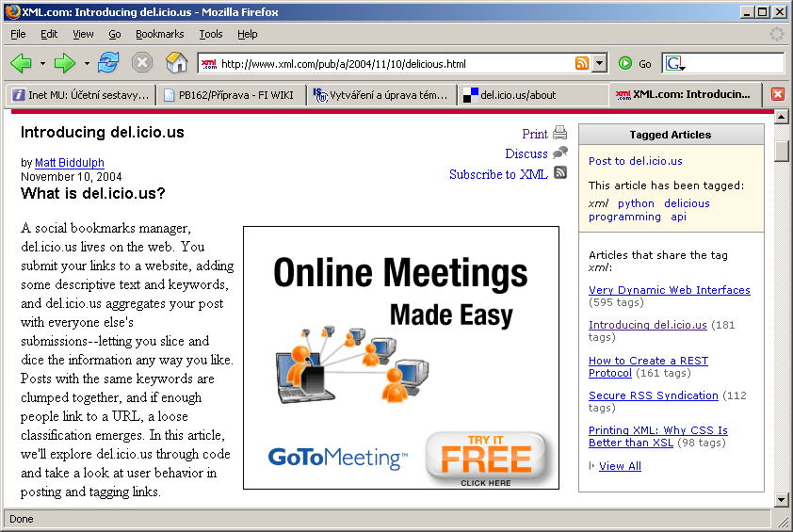Click the vertical scrollbar up arrow

click(782, 117)
